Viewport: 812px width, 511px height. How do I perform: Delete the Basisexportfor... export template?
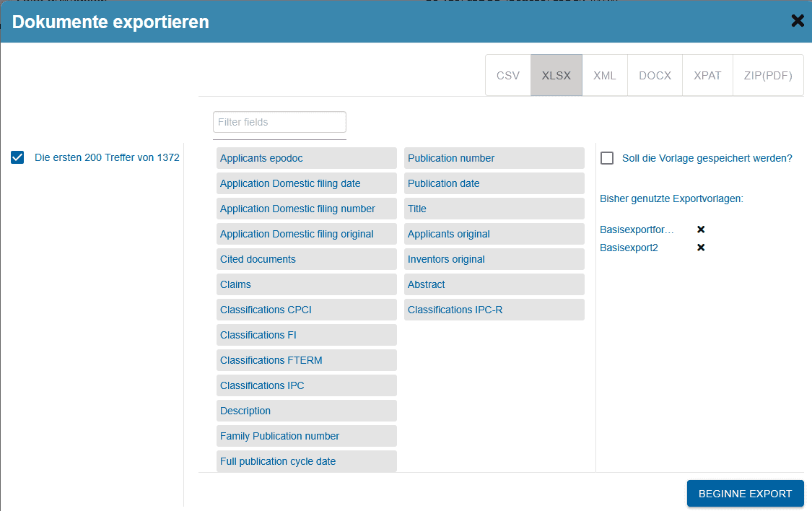pyautogui.click(x=699, y=230)
